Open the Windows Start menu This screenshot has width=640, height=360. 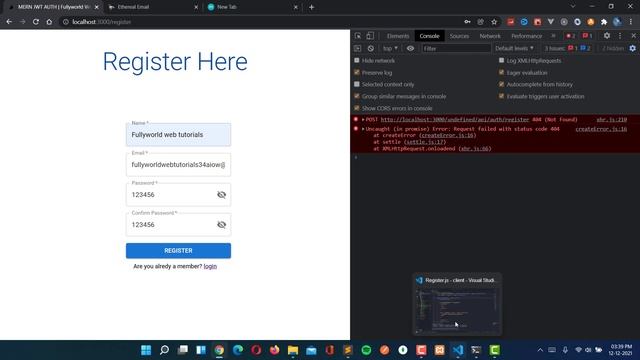(146, 350)
